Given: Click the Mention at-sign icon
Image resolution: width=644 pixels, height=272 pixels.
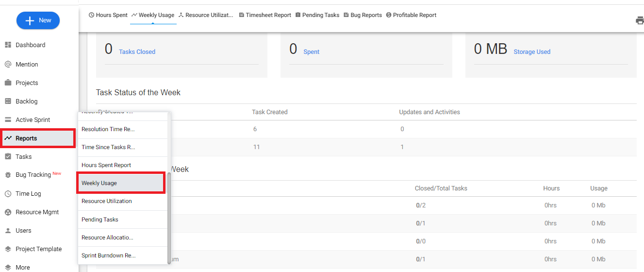Looking at the screenshot, I should click(x=8, y=64).
